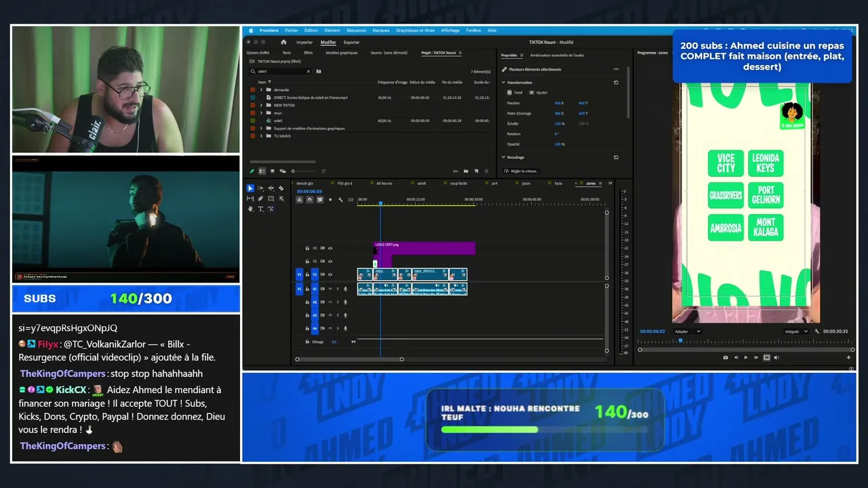This screenshot has height=488, width=868.
Task: Go to the Exporter workspace
Action: click(351, 42)
